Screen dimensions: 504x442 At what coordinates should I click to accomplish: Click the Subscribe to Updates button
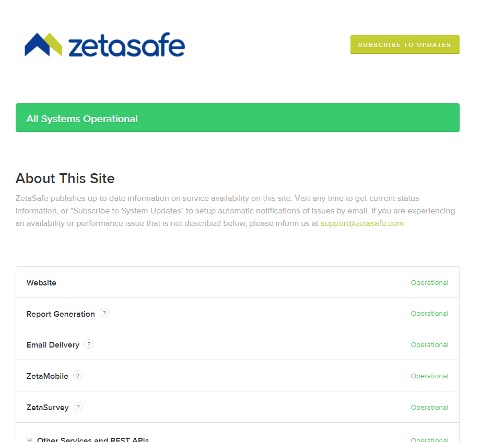point(405,45)
